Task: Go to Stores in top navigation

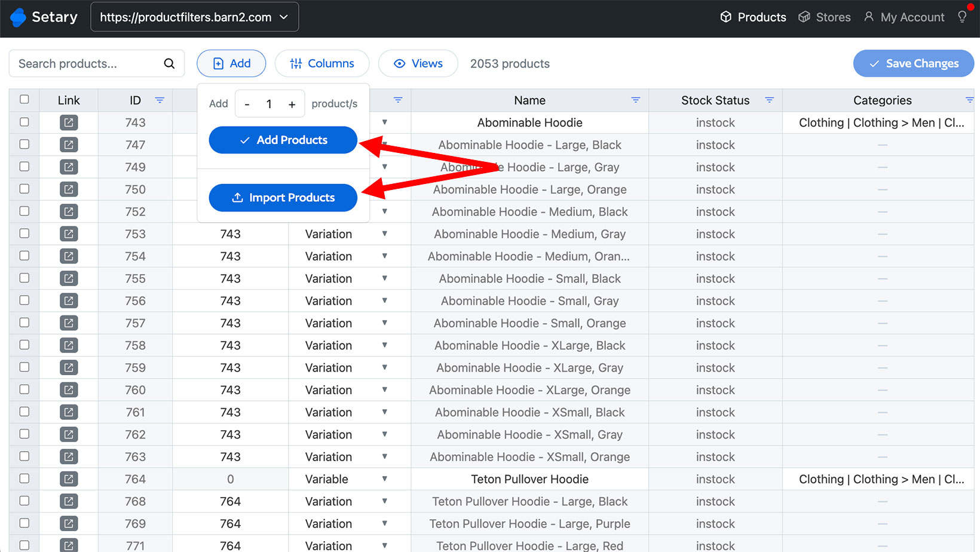Action: (825, 17)
